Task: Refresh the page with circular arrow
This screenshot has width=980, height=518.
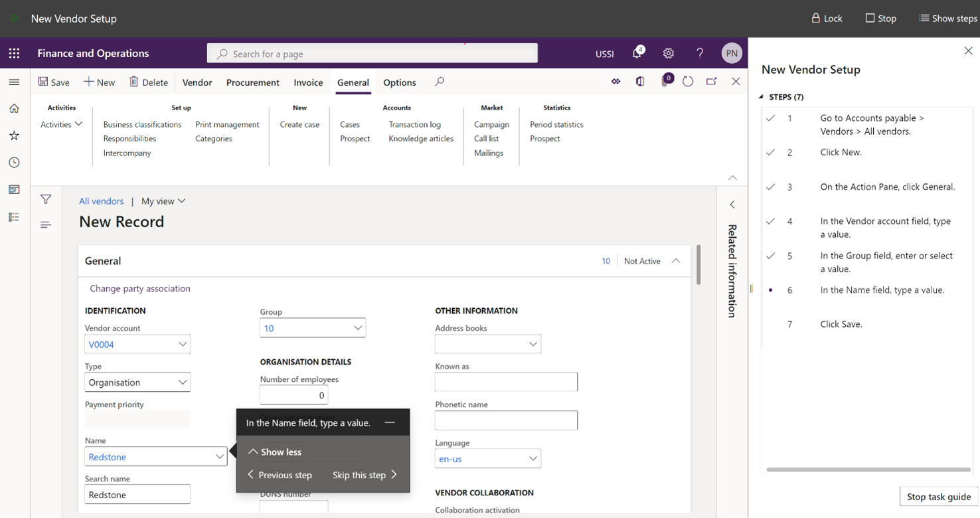Action: pos(688,82)
